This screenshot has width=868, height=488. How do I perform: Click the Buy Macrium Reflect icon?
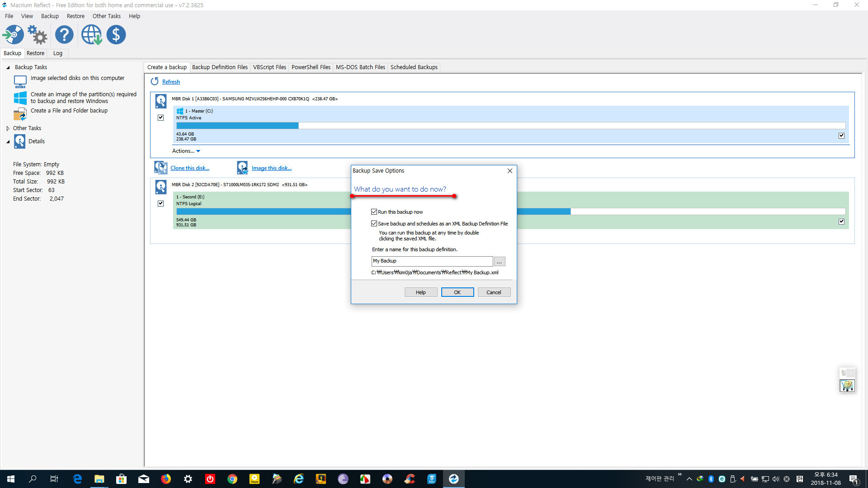click(117, 34)
